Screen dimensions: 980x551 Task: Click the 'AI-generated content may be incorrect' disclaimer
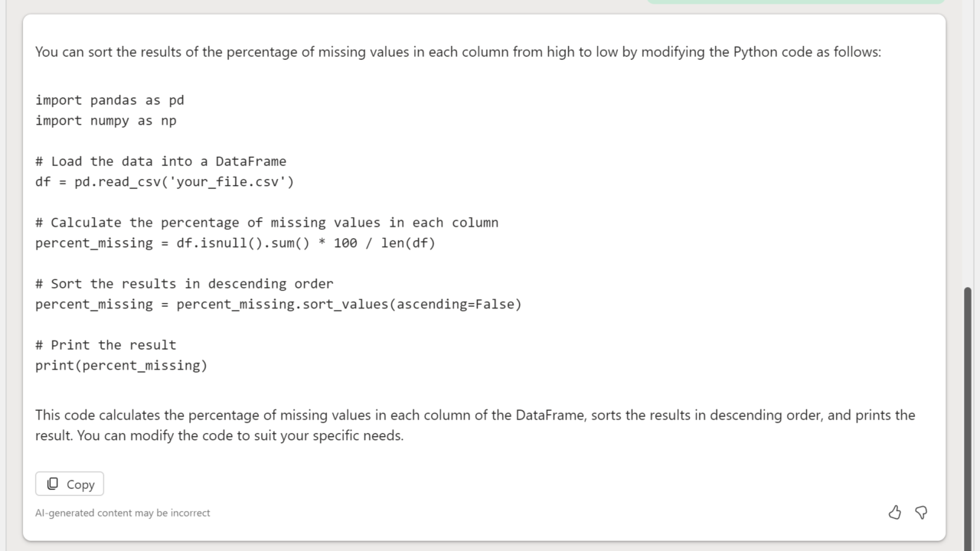coord(122,513)
